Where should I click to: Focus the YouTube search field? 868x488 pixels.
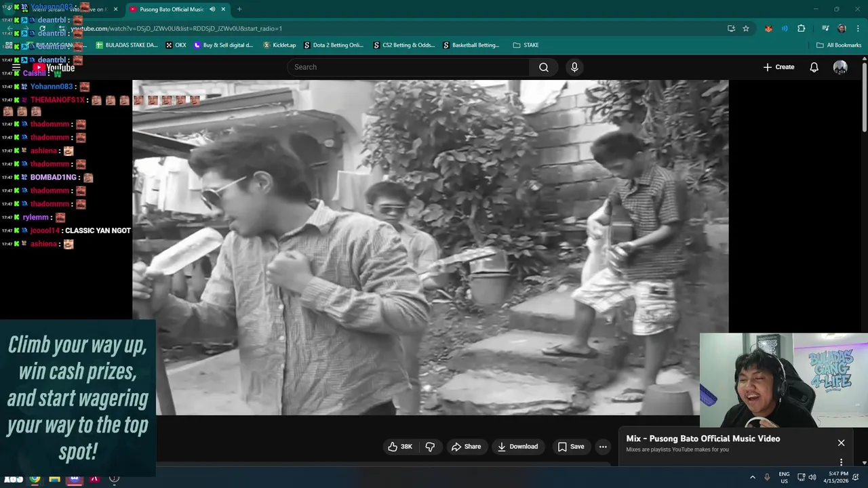[409, 67]
